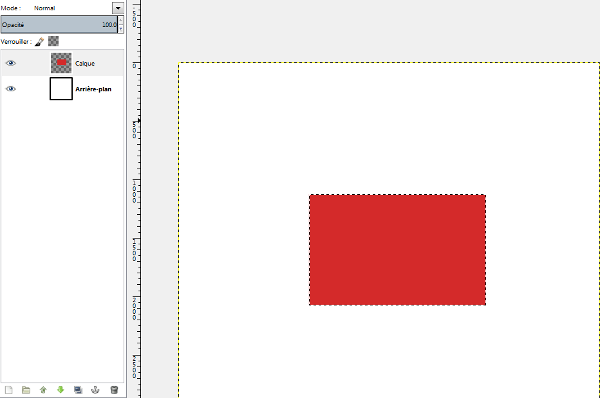Viewport: 600px width, 398px height.
Task: Select the Arrière-plan layer name
Action: pyautogui.click(x=93, y=89)
